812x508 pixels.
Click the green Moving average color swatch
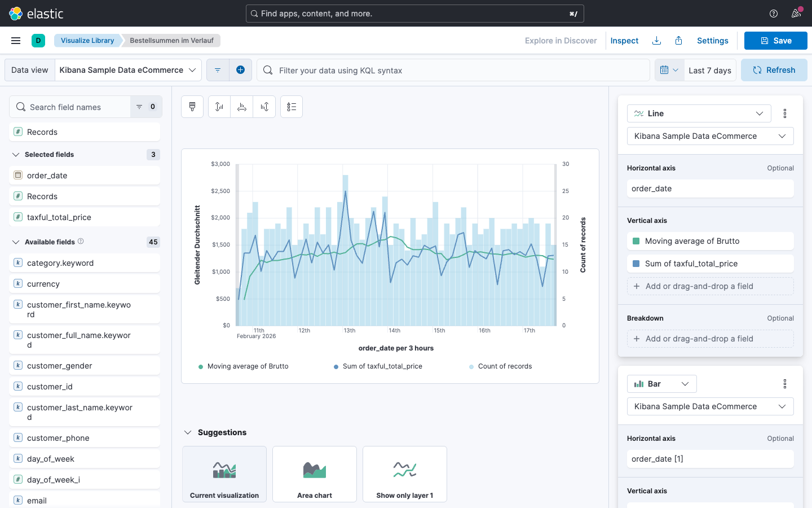point(636,241)
